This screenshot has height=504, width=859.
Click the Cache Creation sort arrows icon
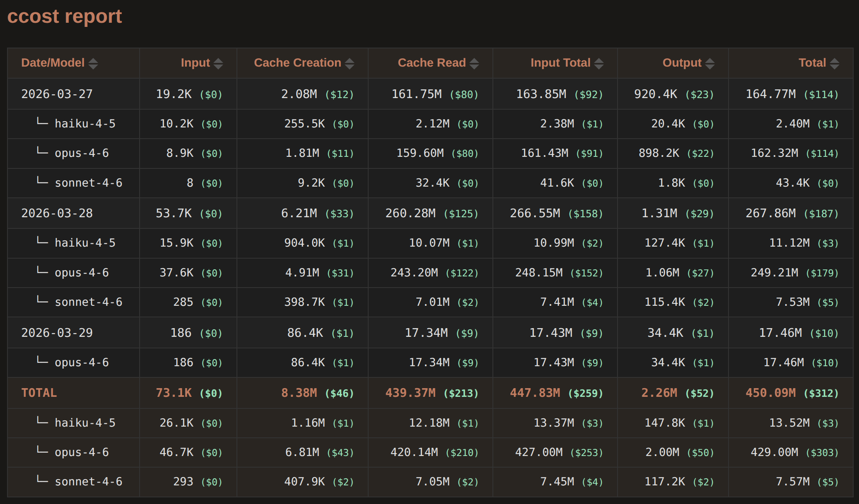tap(350, 63)
